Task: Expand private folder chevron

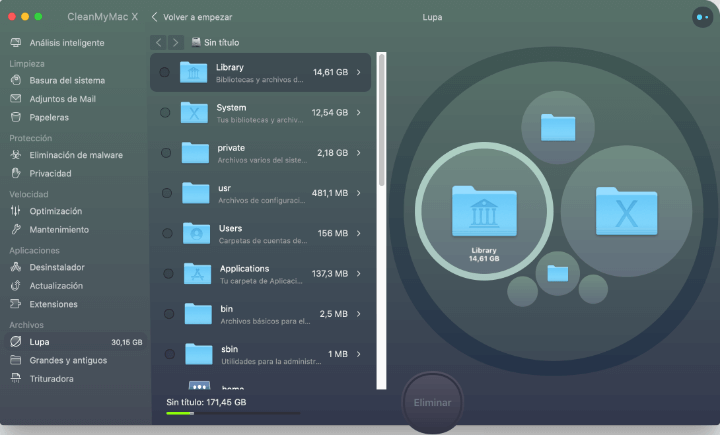Action: tap(359, 153)
